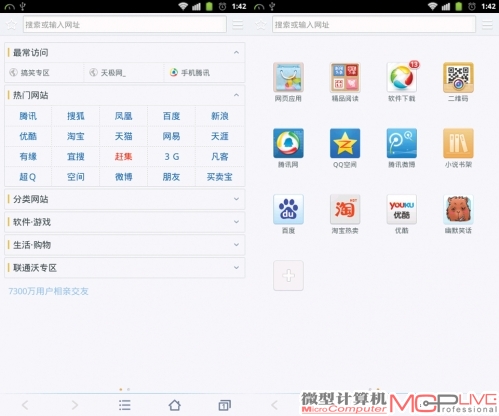This screenshot has width=499, height=416.
Task: Open 手机腾讯 from most visited
Action: tap(190, 73)
